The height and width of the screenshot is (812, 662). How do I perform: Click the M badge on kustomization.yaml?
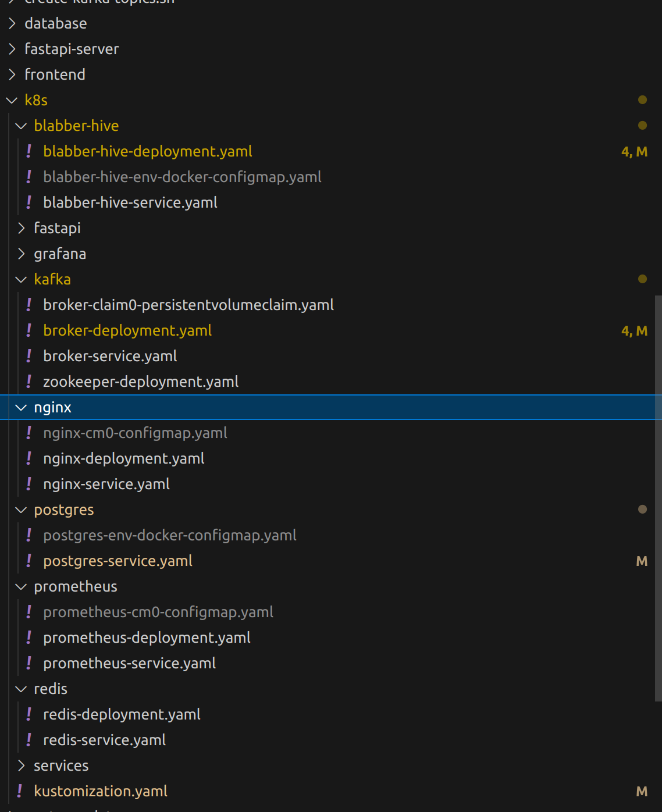pos(642,791)
